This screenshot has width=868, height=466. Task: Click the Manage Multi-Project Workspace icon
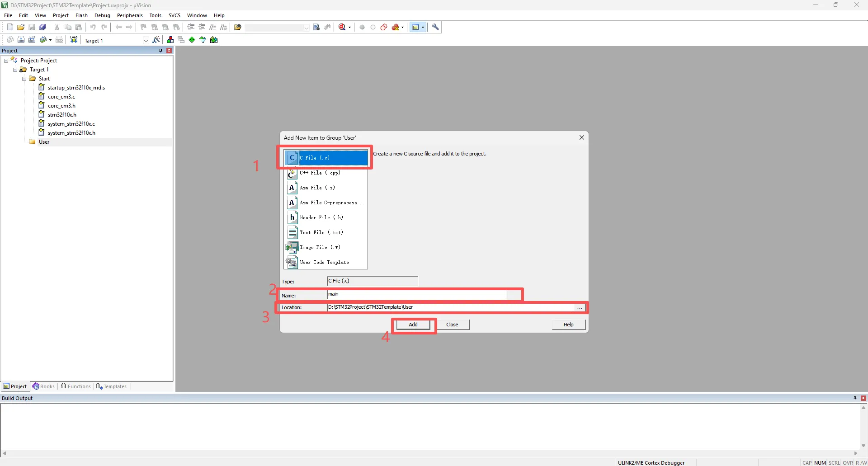181,40
